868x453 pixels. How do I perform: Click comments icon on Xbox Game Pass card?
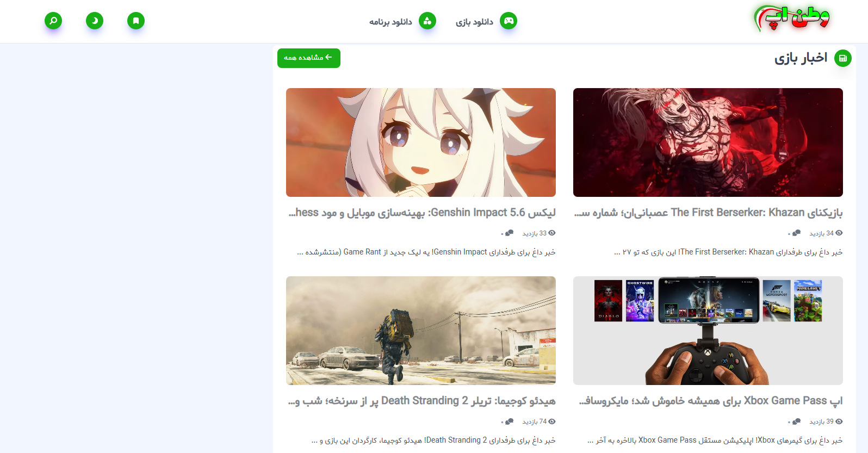(x=796, y=421)
